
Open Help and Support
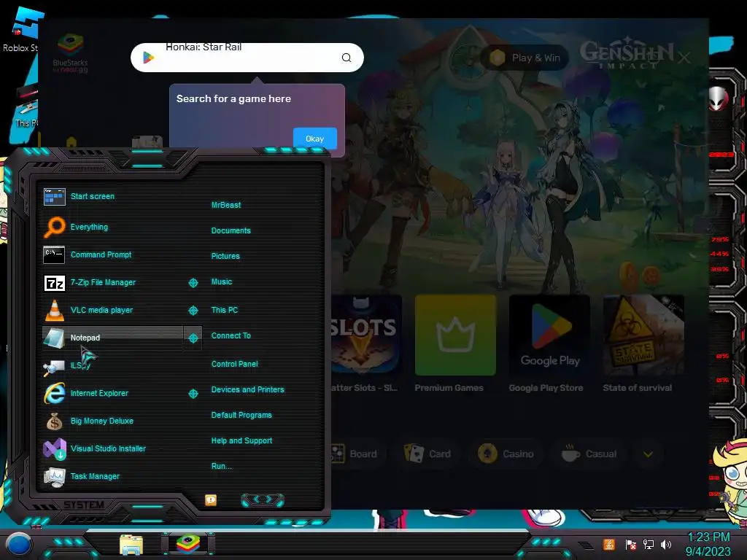click(241, 441)
